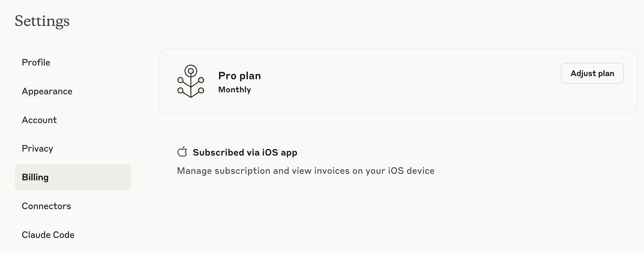
Task: Click the word plan in Pro plan
Action: coord(250,76)
